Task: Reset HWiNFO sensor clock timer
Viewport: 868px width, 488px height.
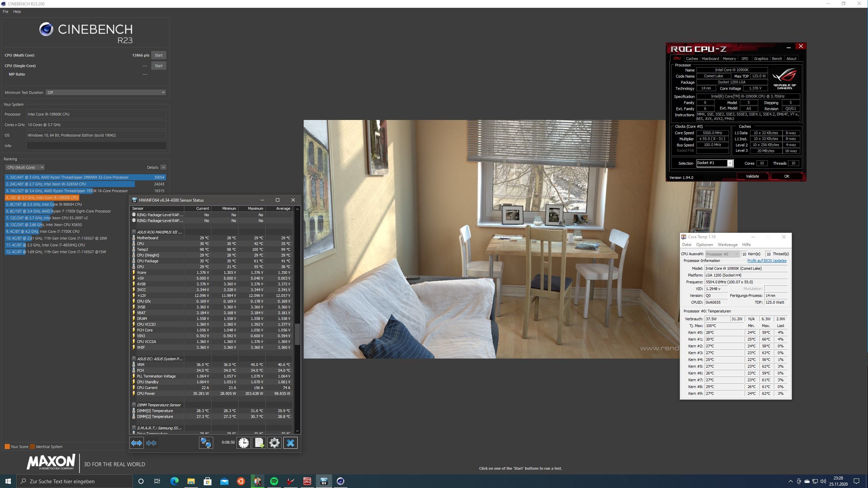Action: (244, 443)
